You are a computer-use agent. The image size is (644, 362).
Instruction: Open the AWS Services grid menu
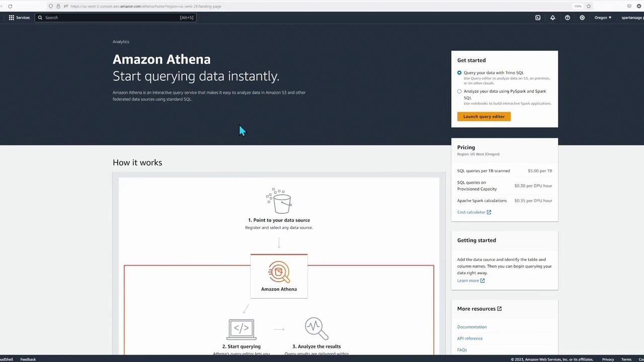click(x=19, y=18)
